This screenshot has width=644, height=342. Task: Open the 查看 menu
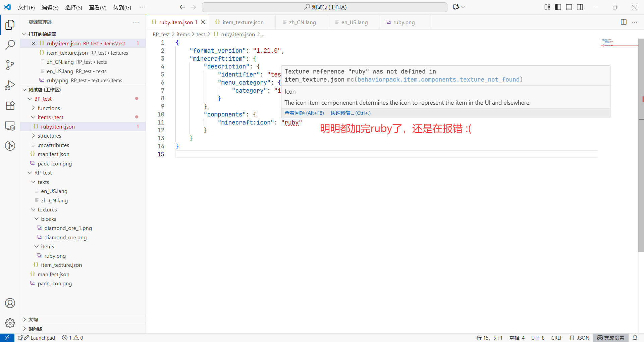coord(97,7)
